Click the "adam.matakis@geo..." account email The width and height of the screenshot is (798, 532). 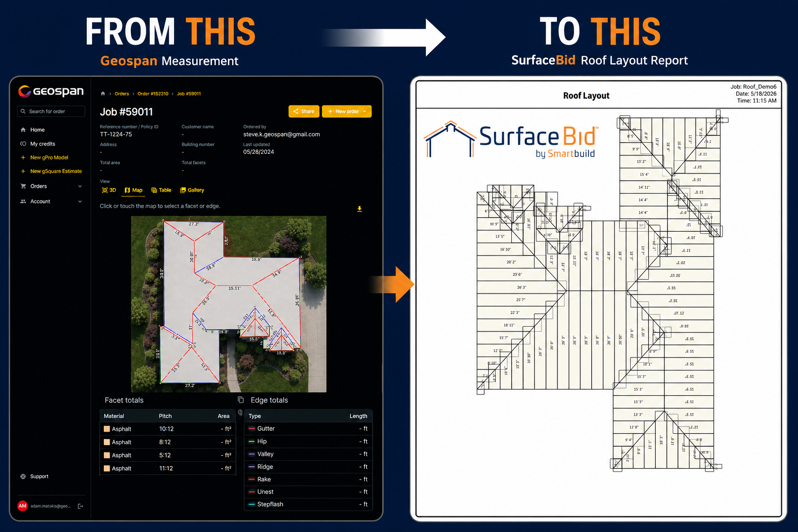point(50,506)
